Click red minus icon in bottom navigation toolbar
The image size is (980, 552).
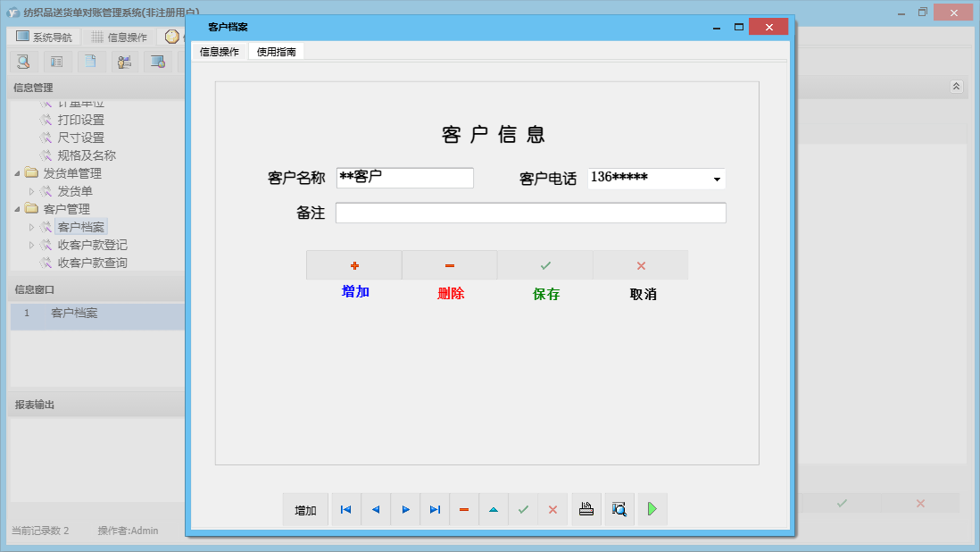pos(464,509)
